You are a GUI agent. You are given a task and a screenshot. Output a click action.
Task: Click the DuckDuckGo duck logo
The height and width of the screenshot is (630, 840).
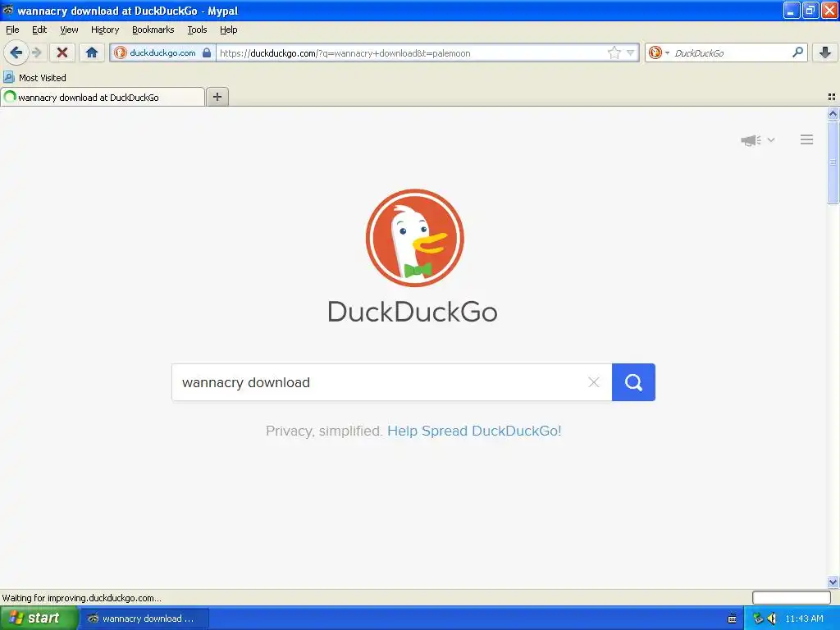[414, 238]
